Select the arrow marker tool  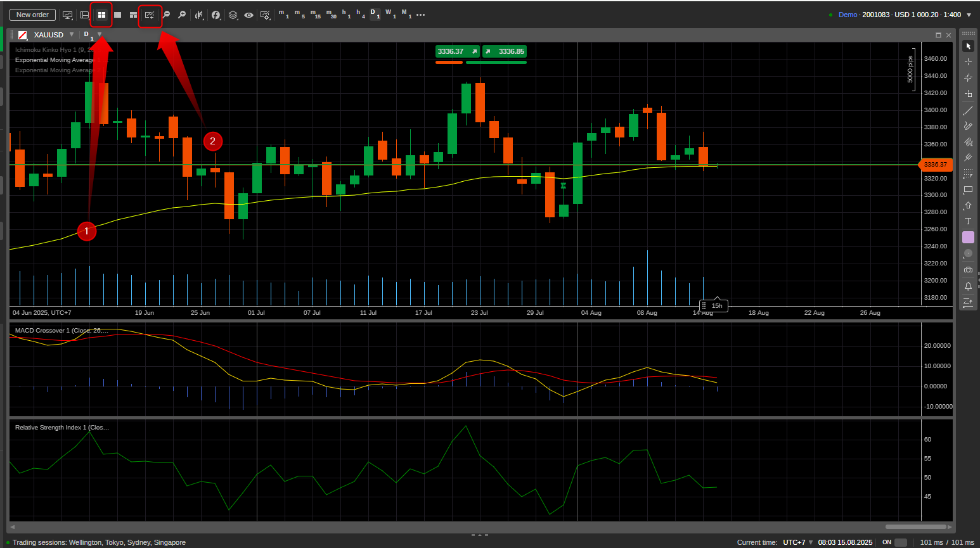tap(968, 205)
